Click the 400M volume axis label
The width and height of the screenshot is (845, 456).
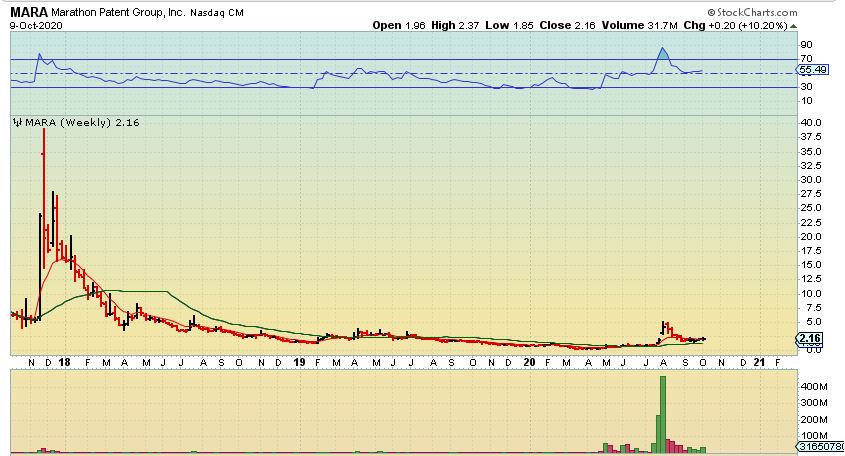(814, 386)
